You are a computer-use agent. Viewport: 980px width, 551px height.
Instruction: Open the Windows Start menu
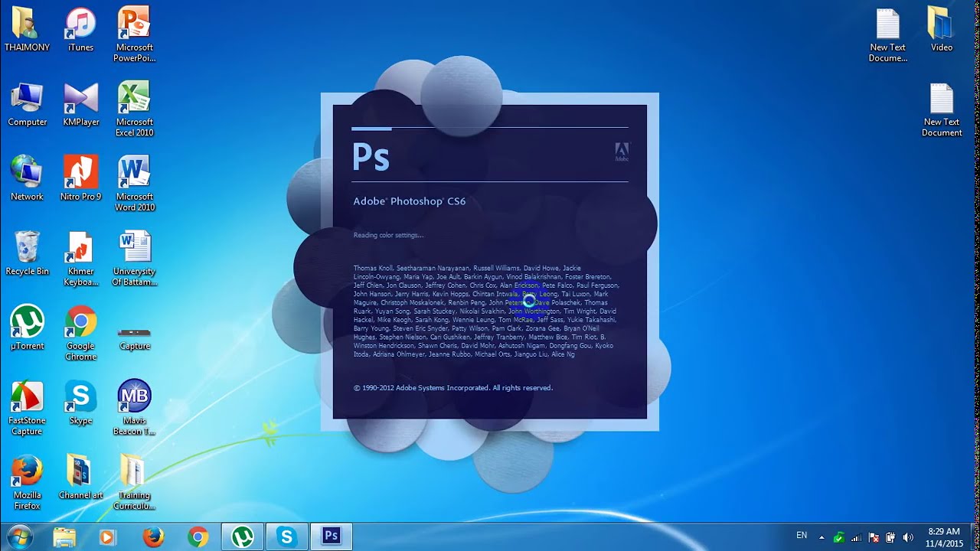[18, 536]
